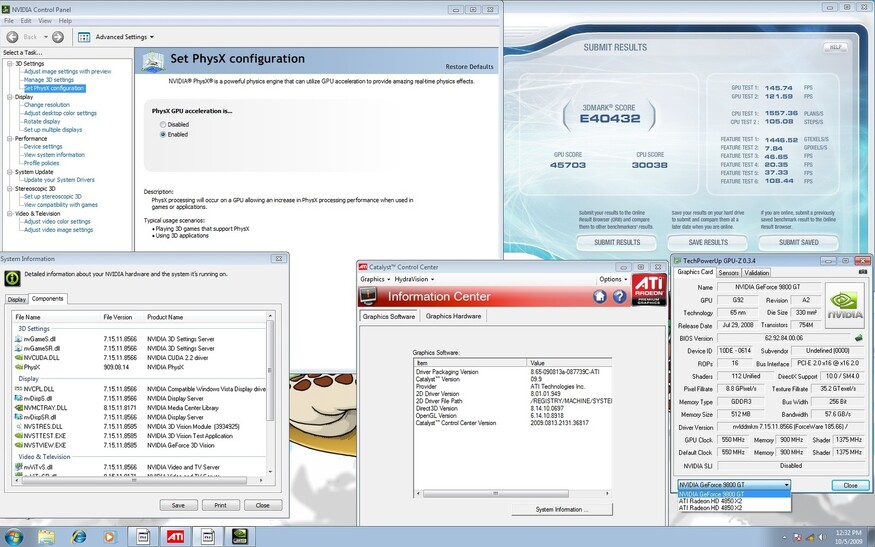875x547 pixels.
Task: Click SUBMIT RESULTS button in 3DMark
Action: (617, 242)
